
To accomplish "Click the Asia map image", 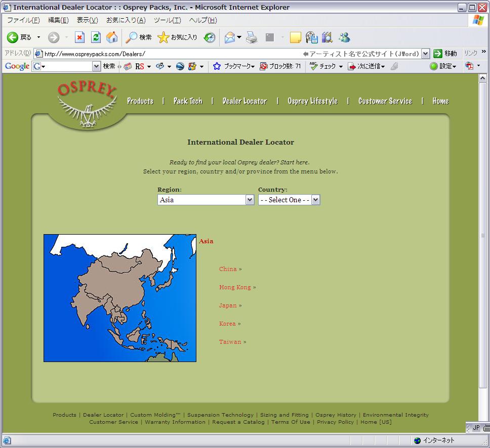I will pos(120,298).
